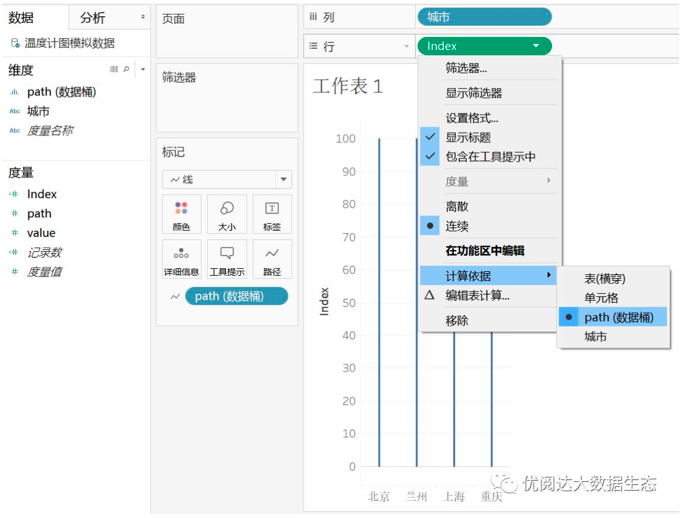Click the 筛选器 shelf area label
Viewport: 680px width, 518px height.
(x=179, y=77)
